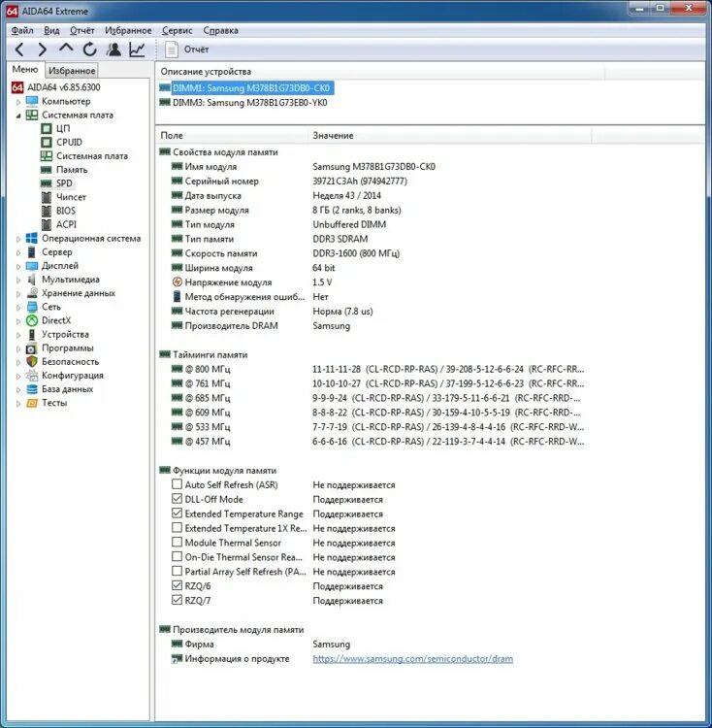Image resolution: width=712 pixels, height=728 pixels.
Task: Click the Тесты folder icon
Action: (x=32, y=403)
